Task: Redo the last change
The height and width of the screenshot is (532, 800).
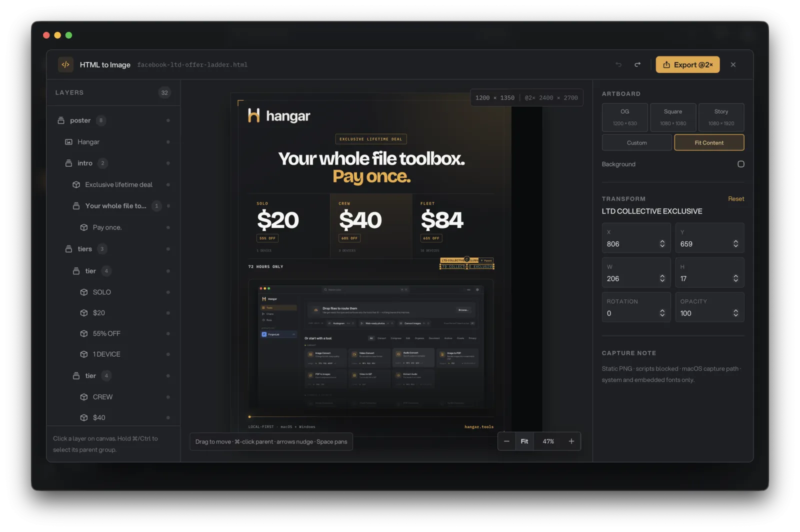Action: tap(637, 64)
